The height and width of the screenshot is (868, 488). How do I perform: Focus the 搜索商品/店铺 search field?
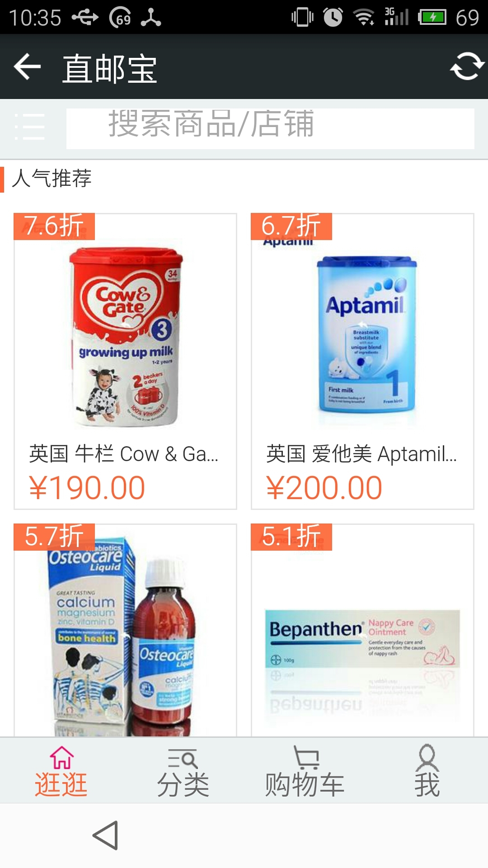270,128
